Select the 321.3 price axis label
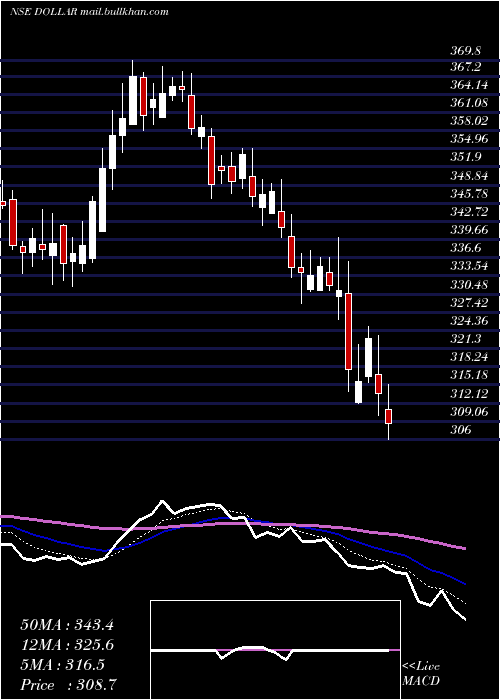 466,339
